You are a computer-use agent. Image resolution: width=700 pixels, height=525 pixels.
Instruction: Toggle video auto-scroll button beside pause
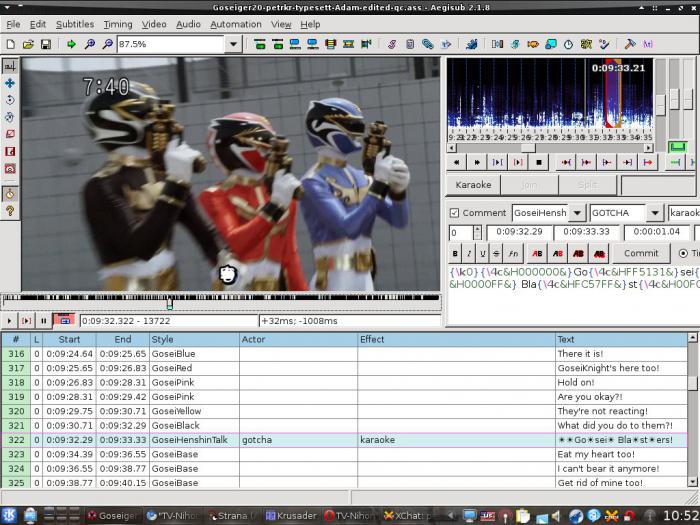coord(64,320)
